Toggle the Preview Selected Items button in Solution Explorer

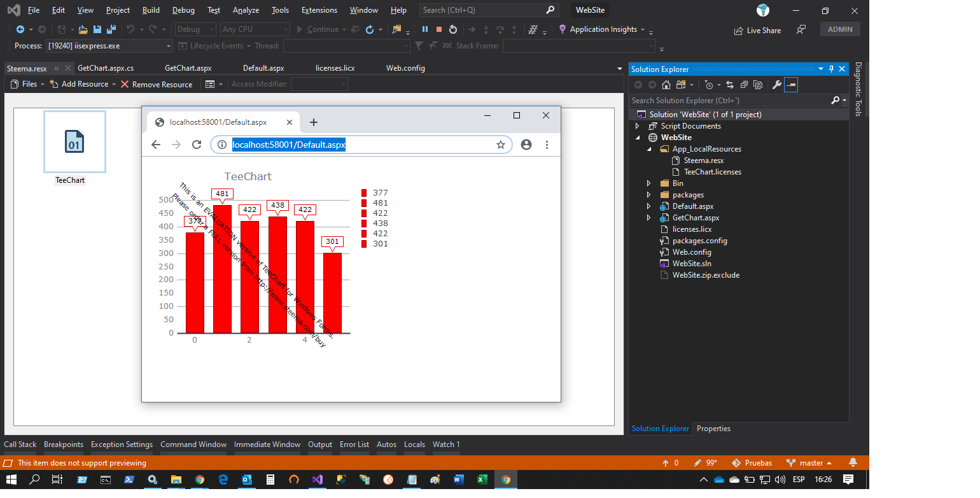click(791, 85)
